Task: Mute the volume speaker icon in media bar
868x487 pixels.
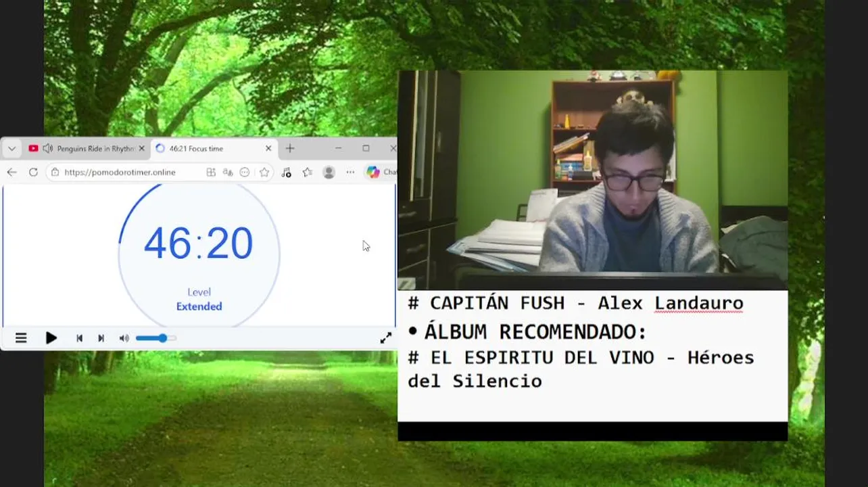Action: click(x=124, y=338)
